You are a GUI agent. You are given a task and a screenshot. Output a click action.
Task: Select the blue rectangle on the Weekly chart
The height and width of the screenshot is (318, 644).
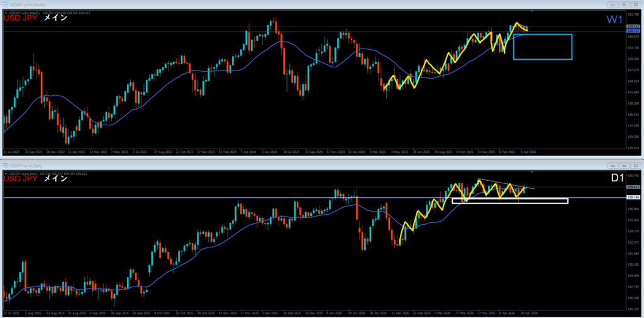(x=542, y=35)
